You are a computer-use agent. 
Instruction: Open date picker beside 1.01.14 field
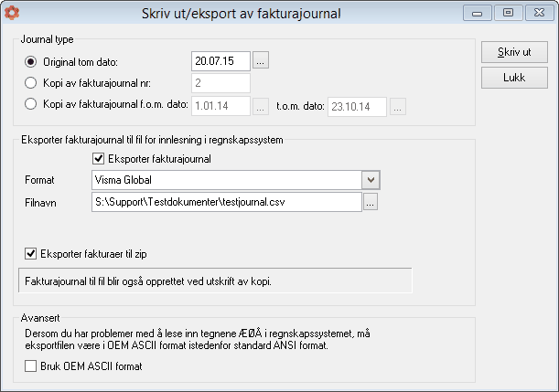pyautogui.click(x=261, y=106)
